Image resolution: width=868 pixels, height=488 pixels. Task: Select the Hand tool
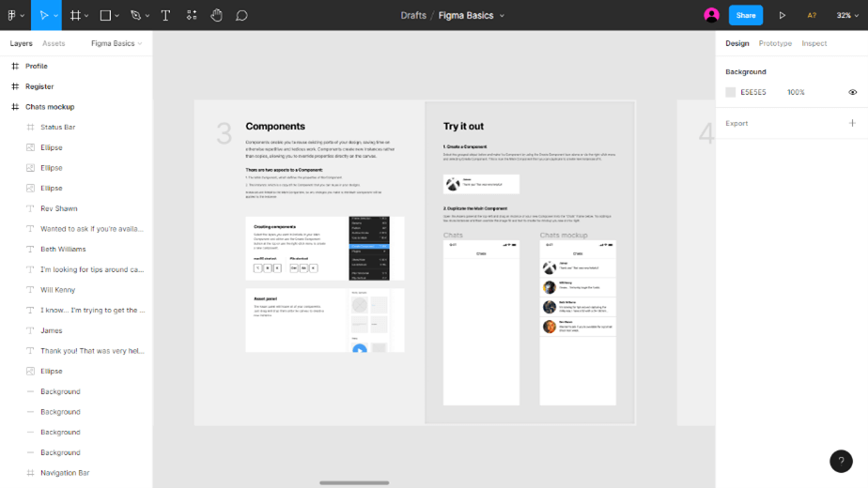(x=216, y=16)
